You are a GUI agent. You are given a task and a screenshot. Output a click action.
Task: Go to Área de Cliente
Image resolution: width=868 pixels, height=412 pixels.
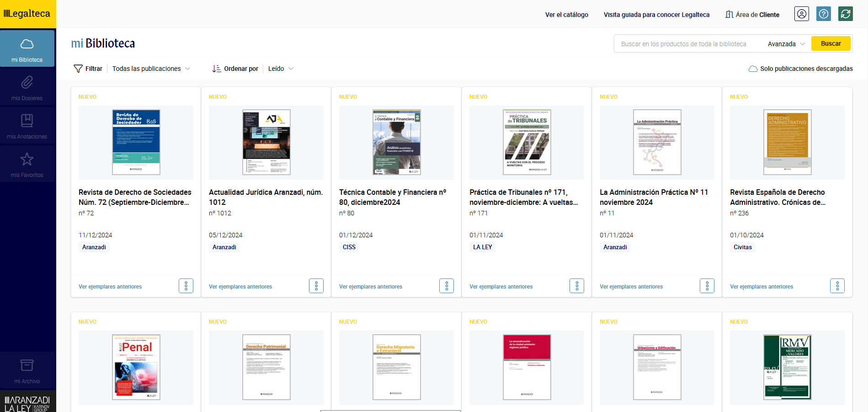tap(752, 15)
